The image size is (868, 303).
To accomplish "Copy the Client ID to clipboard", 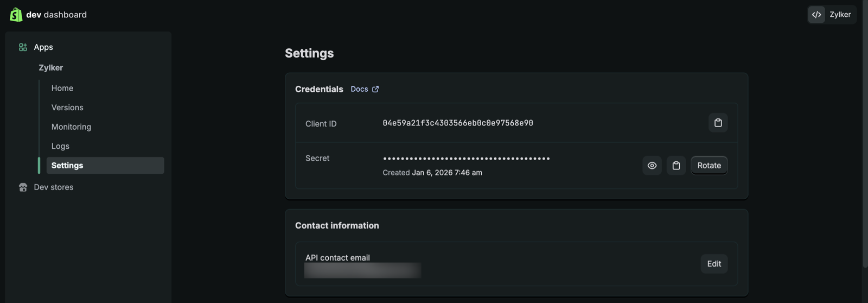I will coord(718,123).
